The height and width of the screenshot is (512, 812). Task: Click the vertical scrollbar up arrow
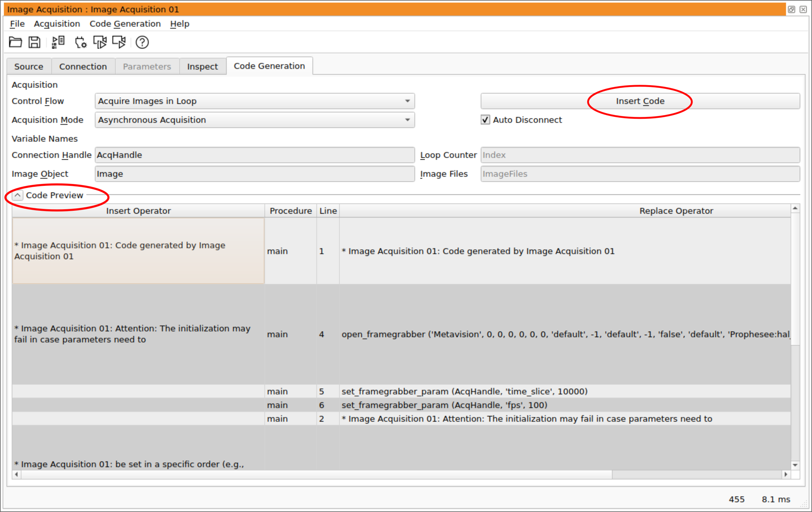(795, 208)
